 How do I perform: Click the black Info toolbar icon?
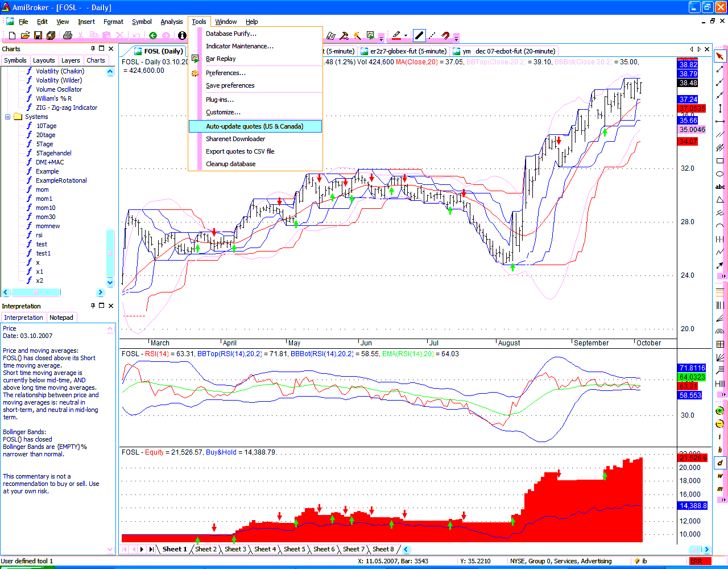[x=182, y=35]
